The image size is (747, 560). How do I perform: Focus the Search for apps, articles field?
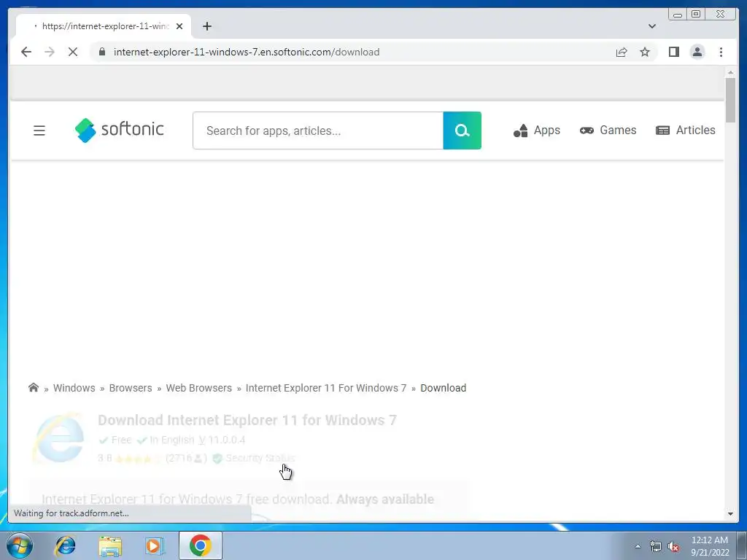318,131
